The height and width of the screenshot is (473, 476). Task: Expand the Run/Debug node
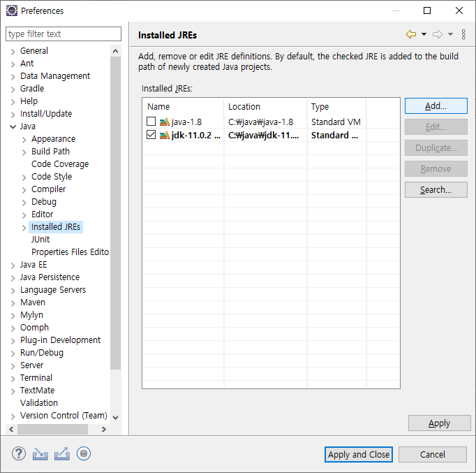(x=13, y=354)
